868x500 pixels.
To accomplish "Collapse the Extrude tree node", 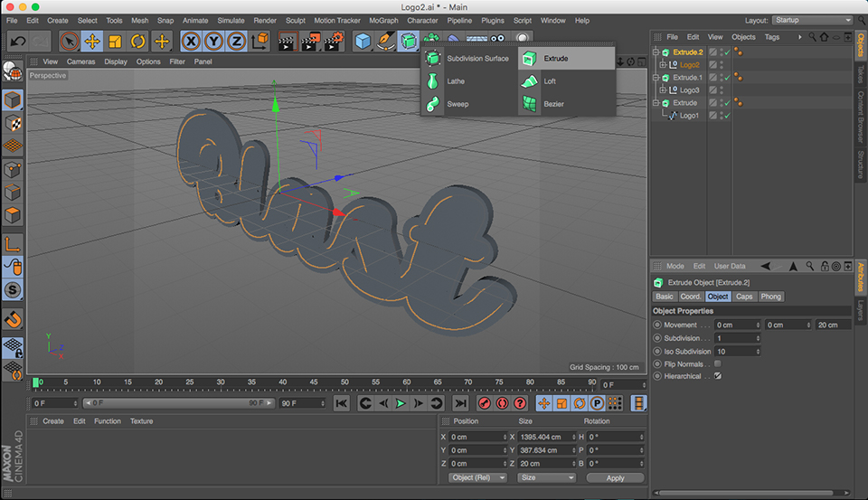I will click(x=656, y=103).
